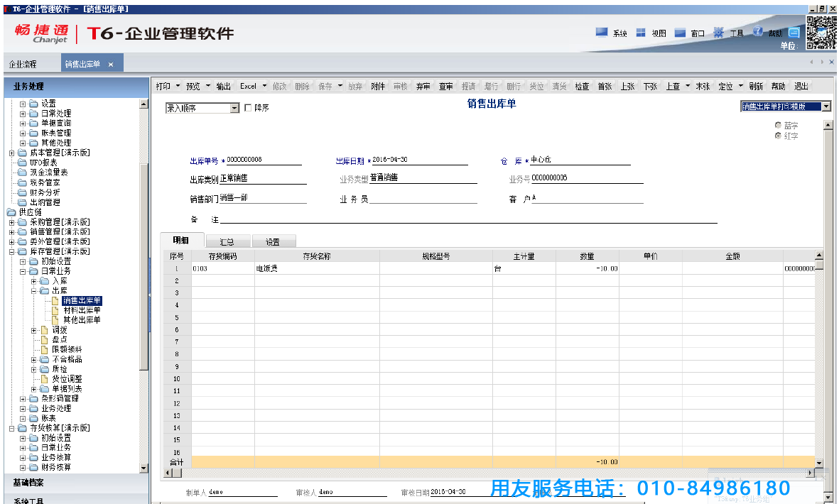Click the 供应链 folder icon
Viewport: 839px width, 504px height.
coord(11,212)
